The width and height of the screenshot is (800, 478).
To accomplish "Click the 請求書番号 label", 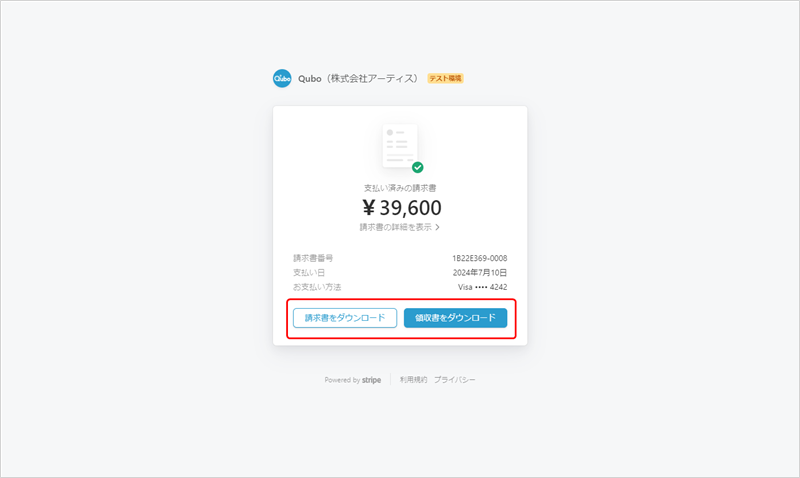I will click(313, 258).
